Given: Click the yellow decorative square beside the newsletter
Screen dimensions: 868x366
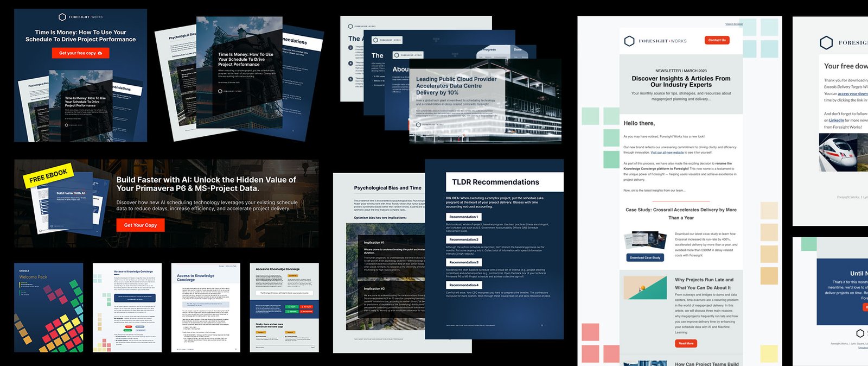Looking at the screenshot, I should (x=769, y=354).
